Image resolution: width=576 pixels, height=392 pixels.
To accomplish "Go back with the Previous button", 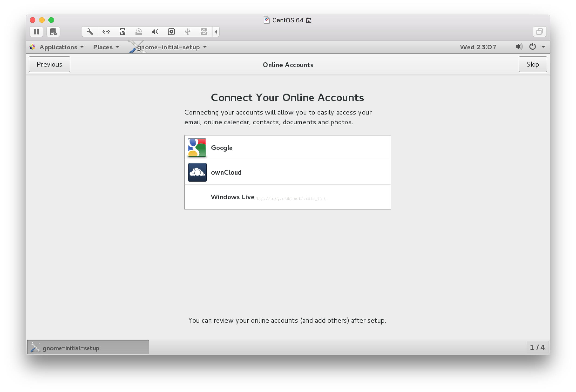I will click(49, 64).
